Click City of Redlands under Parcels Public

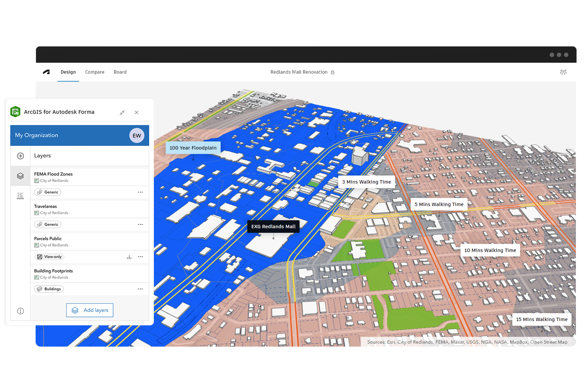(54, 245)
